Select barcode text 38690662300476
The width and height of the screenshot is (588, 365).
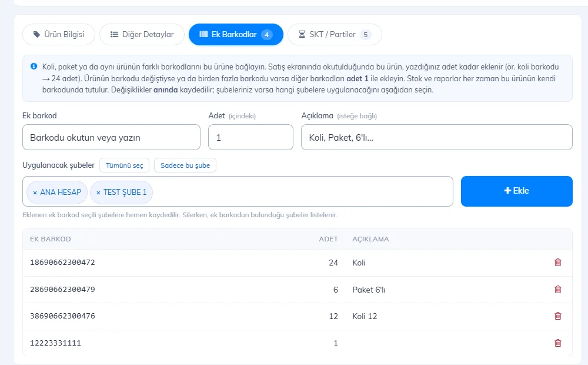(63, 316)
